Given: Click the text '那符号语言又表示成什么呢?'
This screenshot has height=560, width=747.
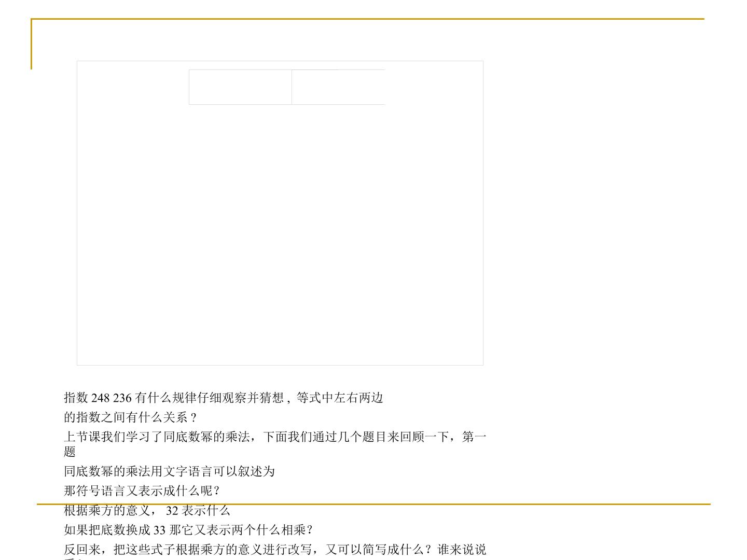Looking at the screenshot, I should [x=142, y=491].
